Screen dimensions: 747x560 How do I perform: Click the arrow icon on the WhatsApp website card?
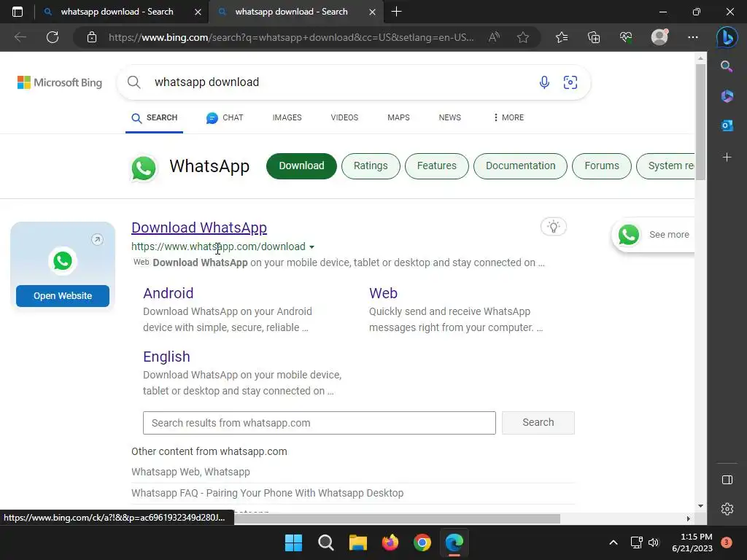coord(97,239)
